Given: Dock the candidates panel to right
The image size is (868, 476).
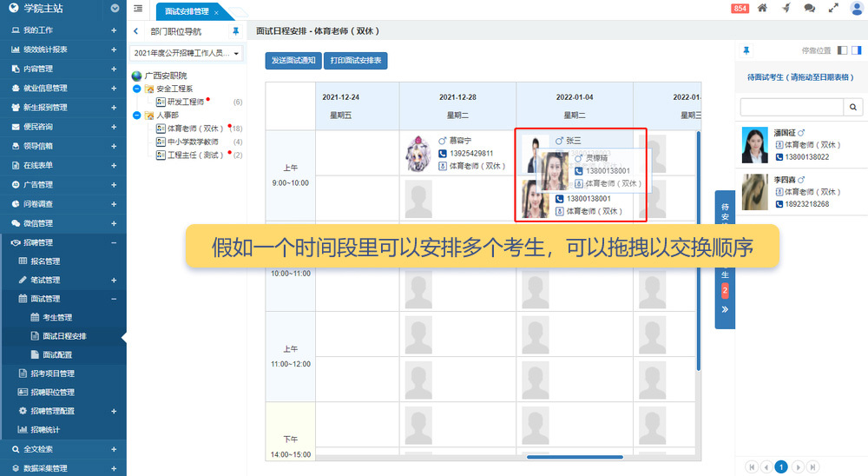Looking at the screenshot, I should point(856,50).
